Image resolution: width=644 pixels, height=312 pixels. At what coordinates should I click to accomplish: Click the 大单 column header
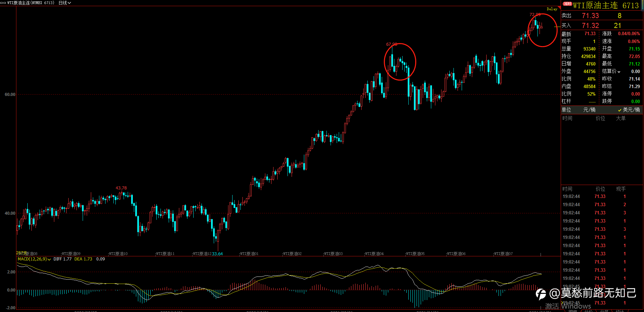(621, 118)
